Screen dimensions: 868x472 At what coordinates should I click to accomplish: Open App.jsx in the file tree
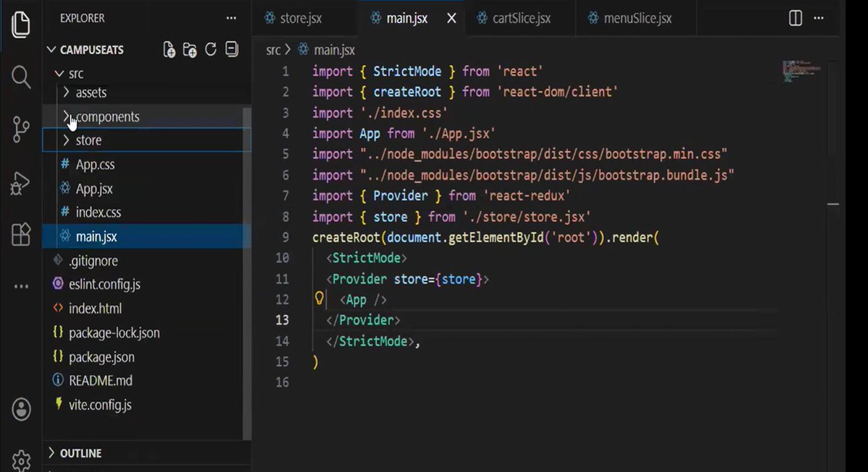point(147,189)
